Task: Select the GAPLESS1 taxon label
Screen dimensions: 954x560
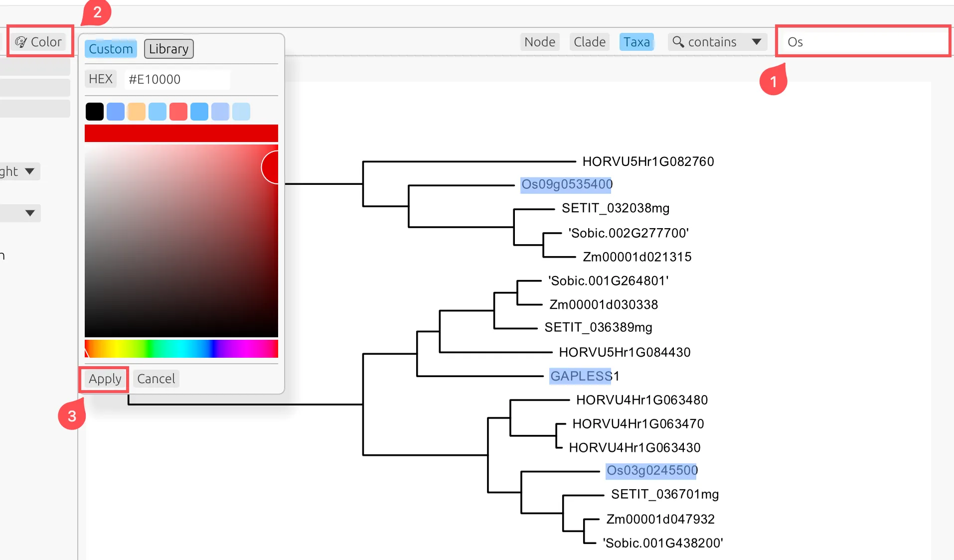Action: (x=584, y=376)
